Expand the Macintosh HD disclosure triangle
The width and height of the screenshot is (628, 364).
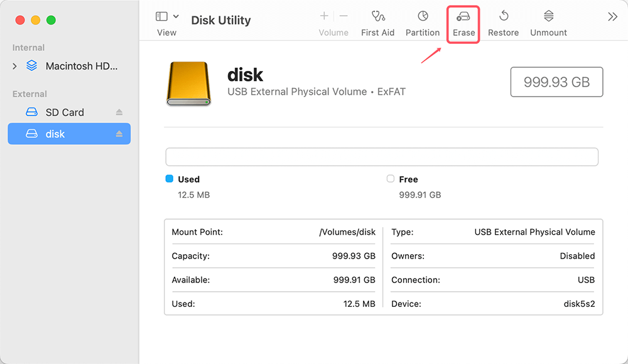click(14, 65)
